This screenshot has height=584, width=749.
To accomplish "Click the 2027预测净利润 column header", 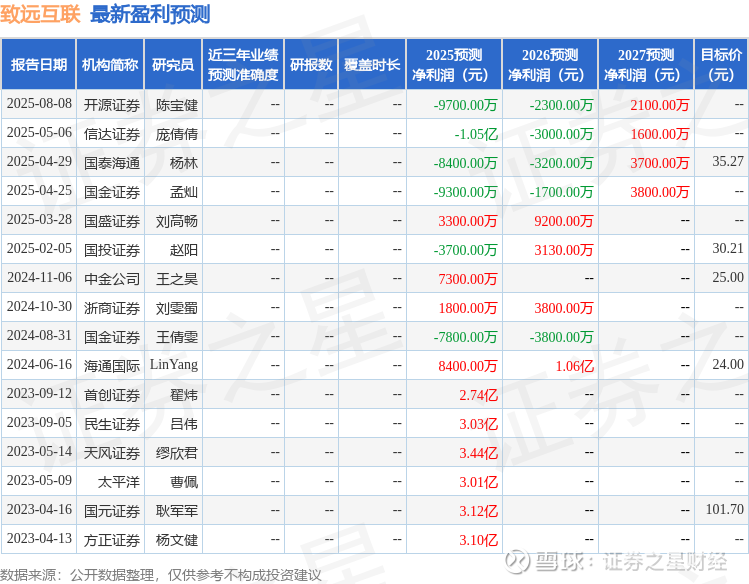I will pos(646,64).
